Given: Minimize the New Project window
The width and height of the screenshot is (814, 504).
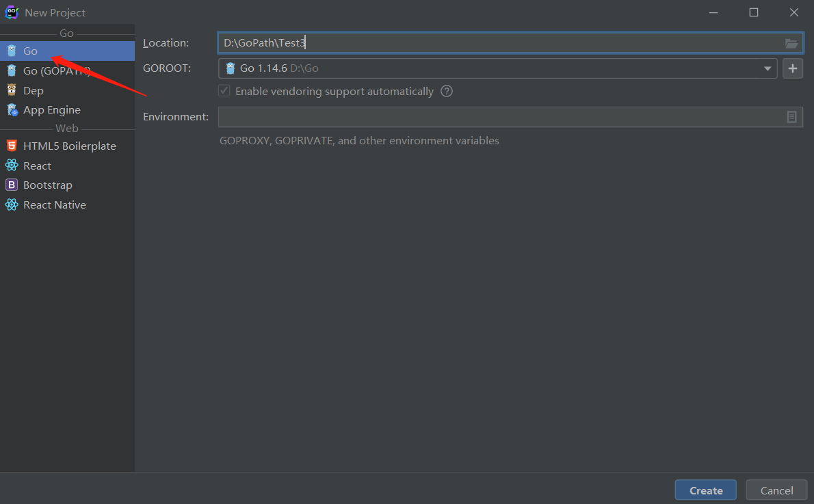Looking at the screenshot, I should pos(713,12).
